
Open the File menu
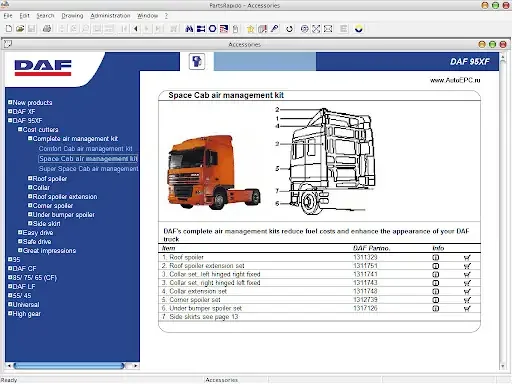8,16
